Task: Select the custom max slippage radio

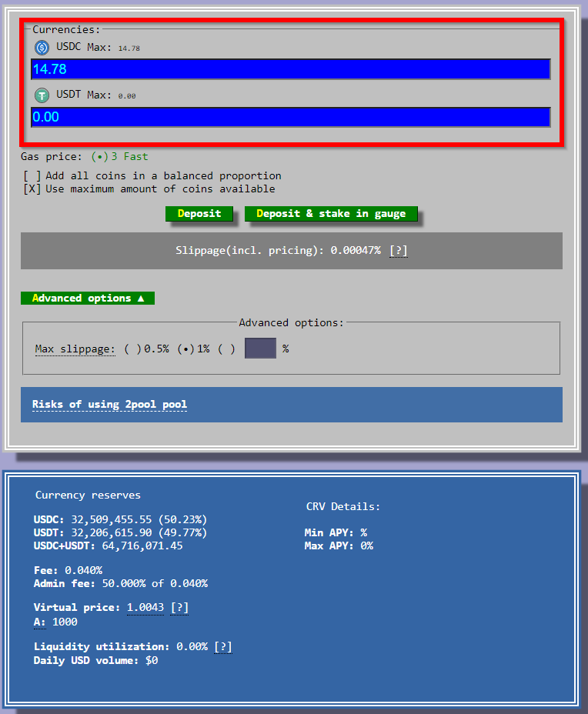Action: (x=226, y=349)
